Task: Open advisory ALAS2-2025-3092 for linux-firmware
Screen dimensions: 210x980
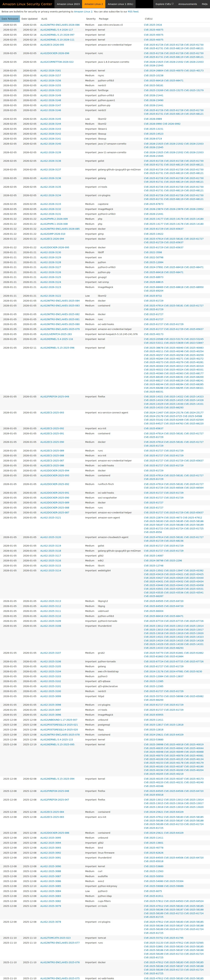Action: click(x=51, y=853)
